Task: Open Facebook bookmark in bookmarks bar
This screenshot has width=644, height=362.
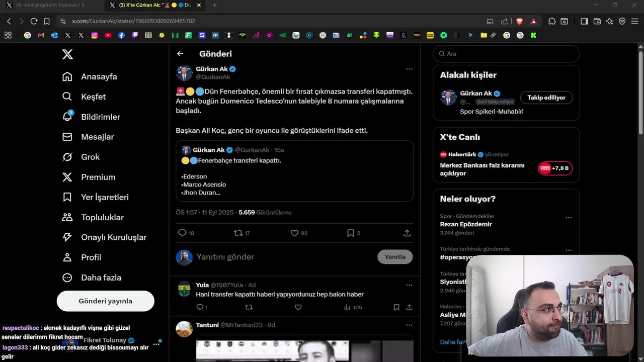Action: pyautogui.click(x=121, y=35)
